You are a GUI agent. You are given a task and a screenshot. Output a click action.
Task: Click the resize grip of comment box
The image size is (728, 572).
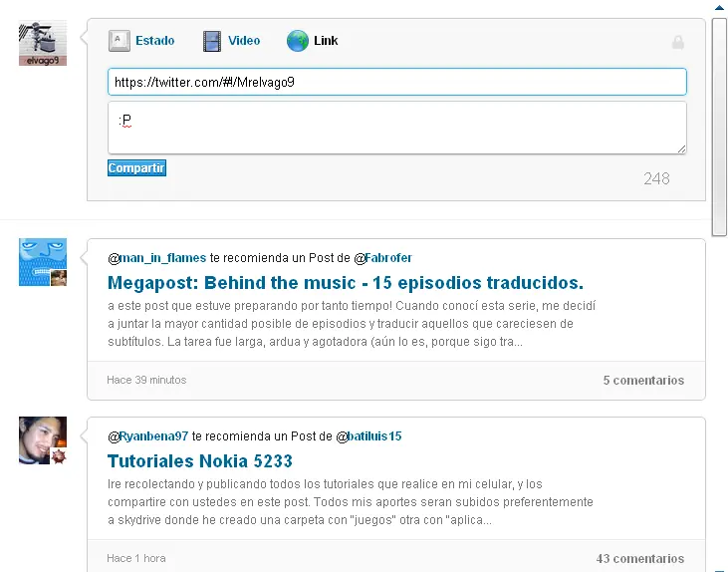(x=681, y=148)
